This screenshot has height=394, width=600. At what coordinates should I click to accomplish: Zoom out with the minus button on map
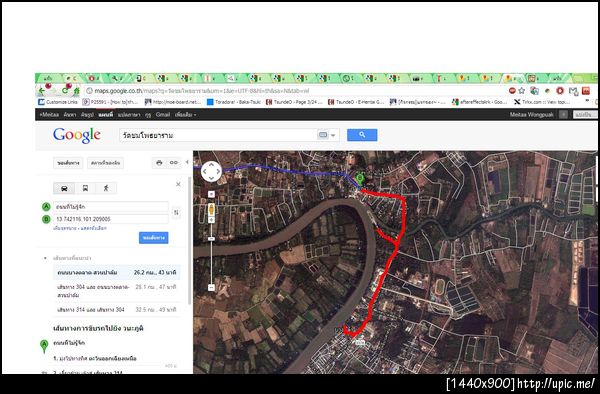click(x=211, y=287)
